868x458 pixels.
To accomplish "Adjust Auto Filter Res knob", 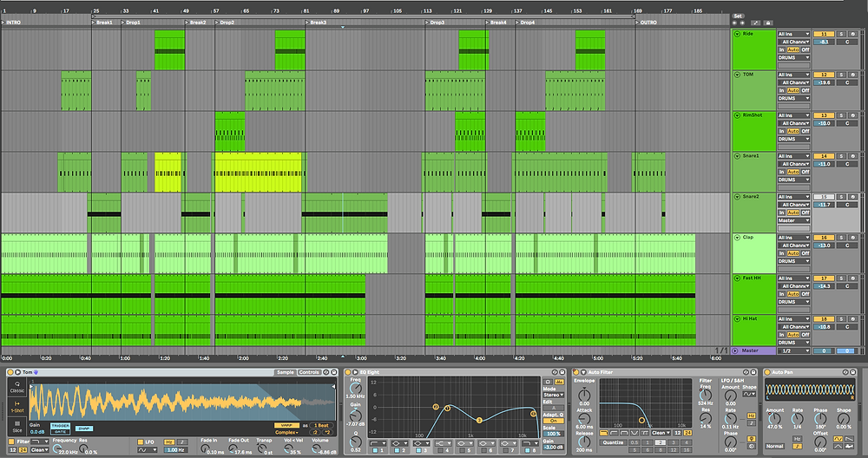I will (x=705, y=418).
